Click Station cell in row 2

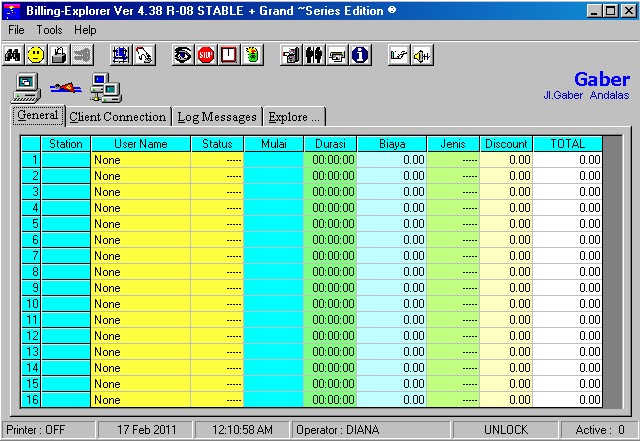(66, 176)
